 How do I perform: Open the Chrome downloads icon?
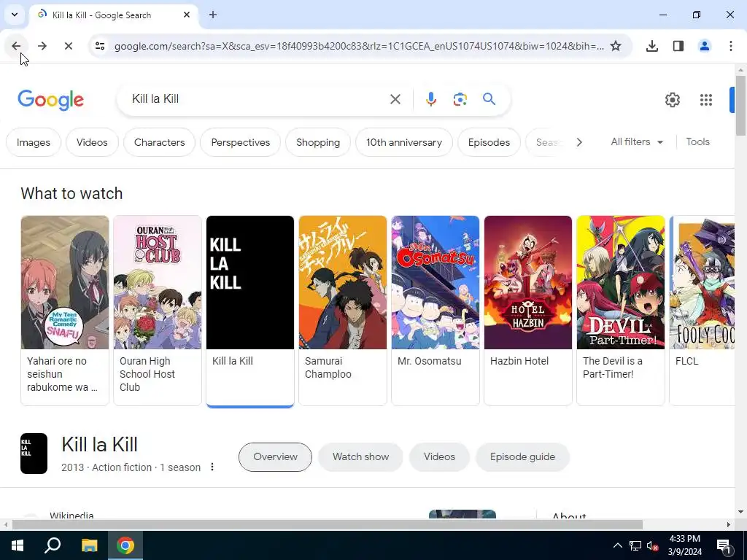pos(651,46)
